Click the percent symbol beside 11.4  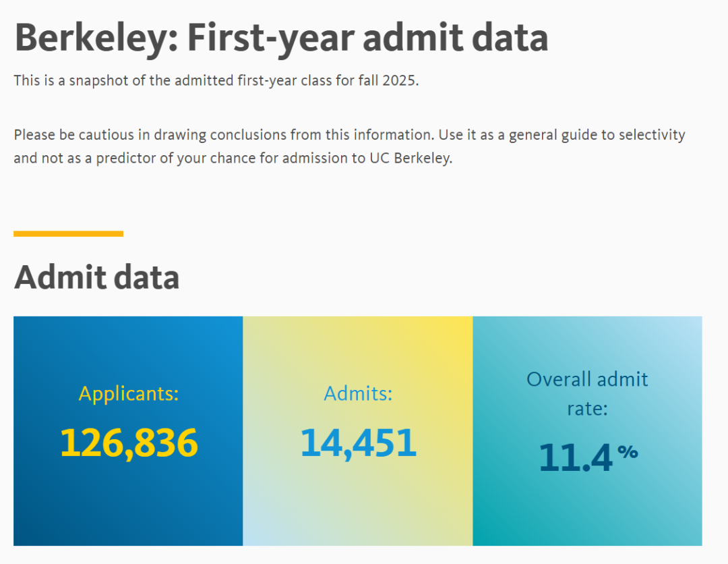[x=628, y=451]
